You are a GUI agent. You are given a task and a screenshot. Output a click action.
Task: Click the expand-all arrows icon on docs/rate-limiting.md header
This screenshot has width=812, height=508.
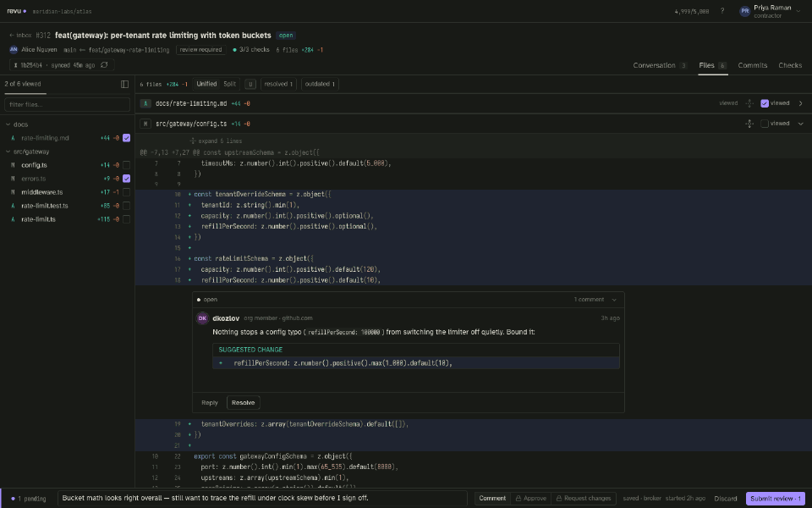[749, 103]
